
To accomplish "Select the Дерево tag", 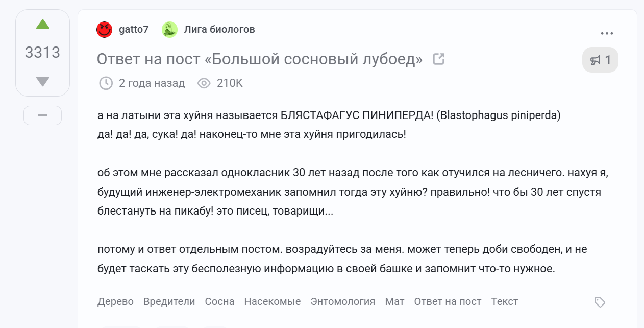I will (x=115, y=302).
